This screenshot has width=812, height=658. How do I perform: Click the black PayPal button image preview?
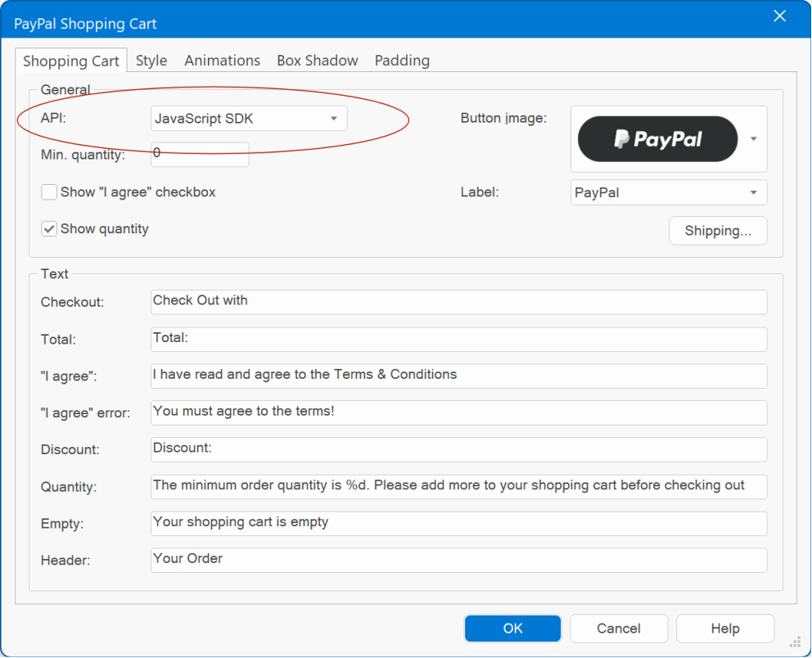657,139
